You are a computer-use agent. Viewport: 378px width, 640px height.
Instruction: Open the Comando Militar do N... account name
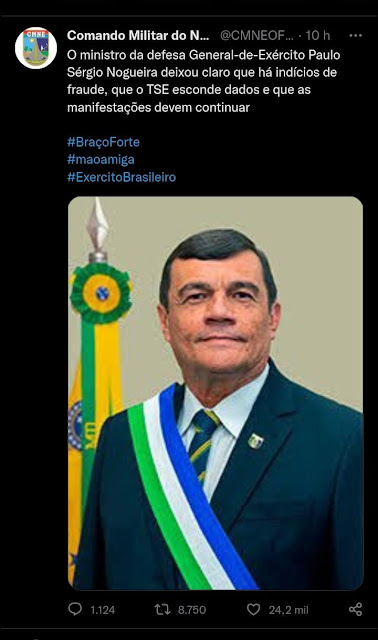point(138,36)
